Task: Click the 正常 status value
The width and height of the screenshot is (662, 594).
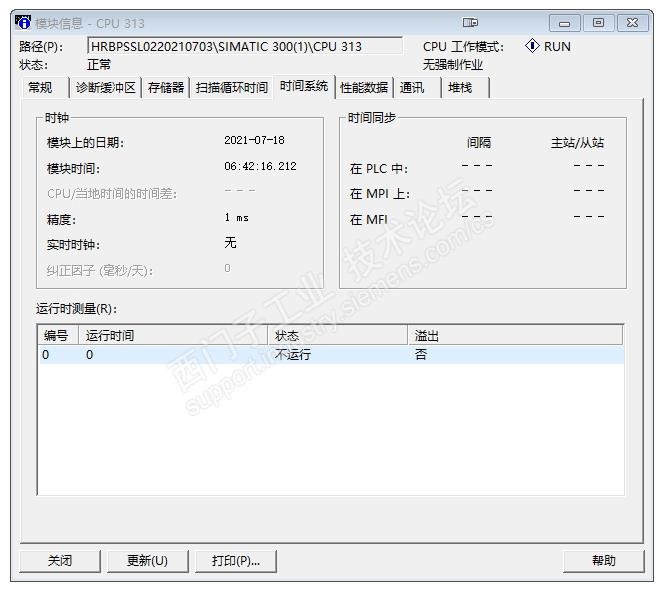Action: 99,65
